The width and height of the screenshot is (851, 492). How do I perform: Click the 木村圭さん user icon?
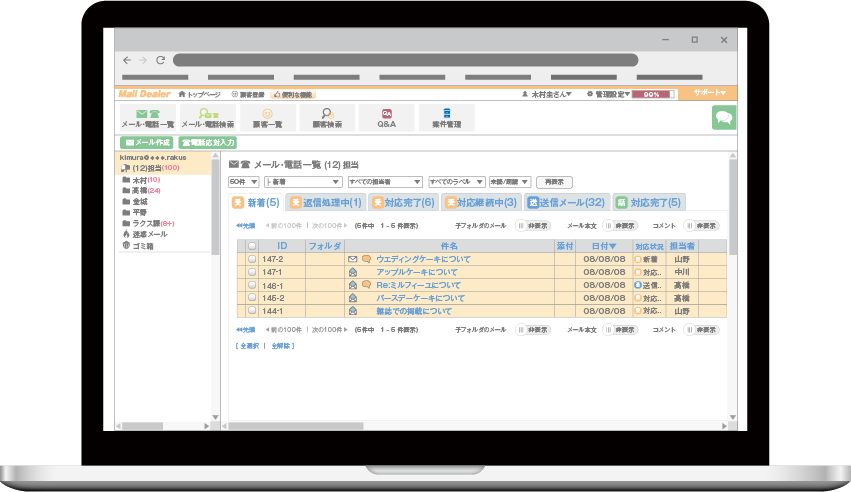coord(525,94)
